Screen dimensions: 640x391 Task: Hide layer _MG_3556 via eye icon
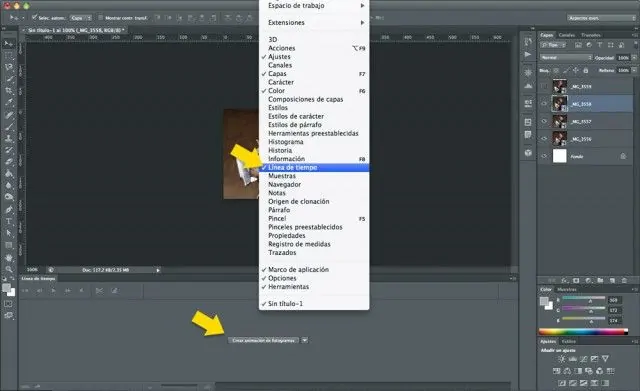tap(544, 139)
